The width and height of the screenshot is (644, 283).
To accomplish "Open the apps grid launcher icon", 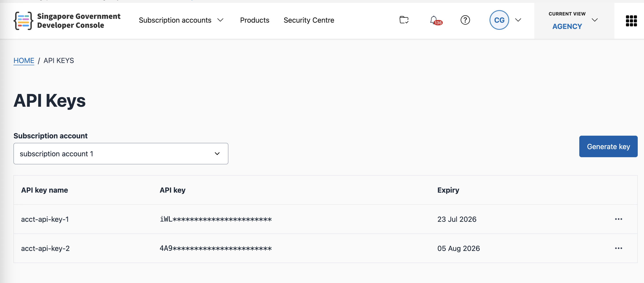I will click(631, 21).
